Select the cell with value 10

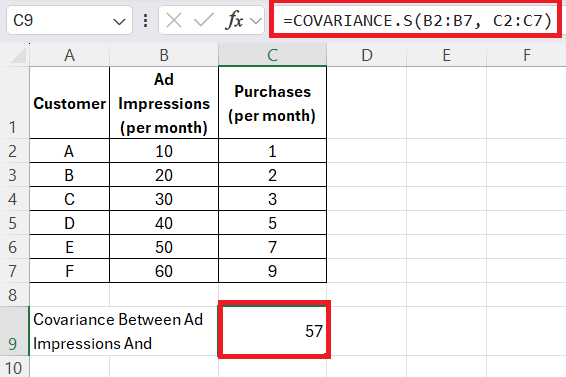click(x=164, y=151)
